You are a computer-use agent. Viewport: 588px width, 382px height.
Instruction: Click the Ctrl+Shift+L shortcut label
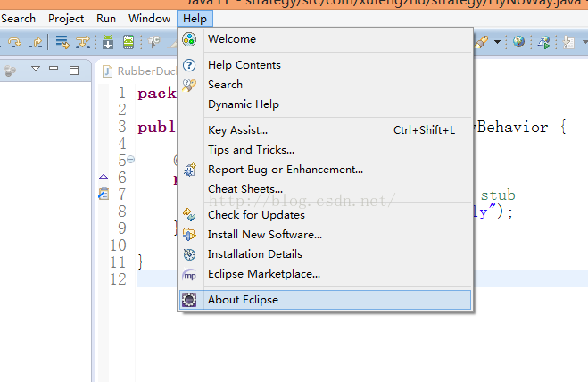coord(424,129)
